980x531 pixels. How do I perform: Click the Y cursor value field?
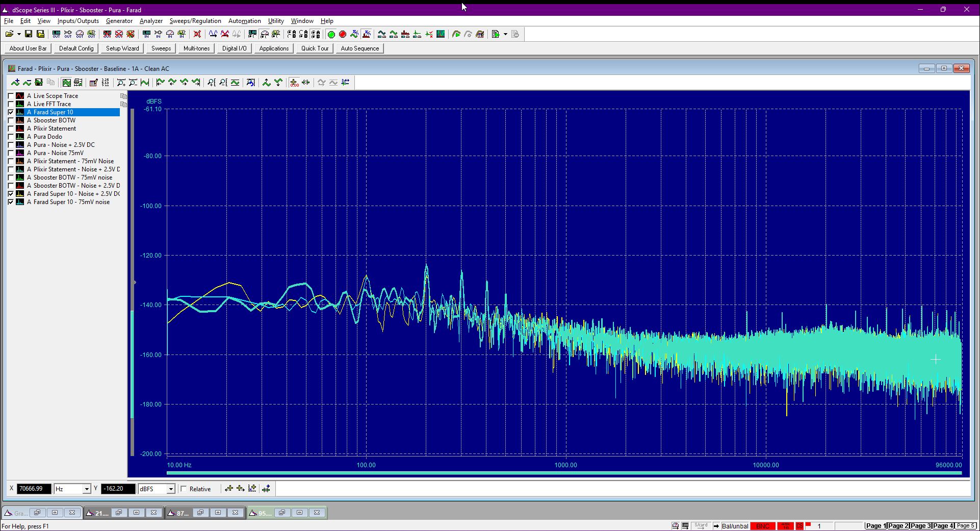tap(118, 489)
